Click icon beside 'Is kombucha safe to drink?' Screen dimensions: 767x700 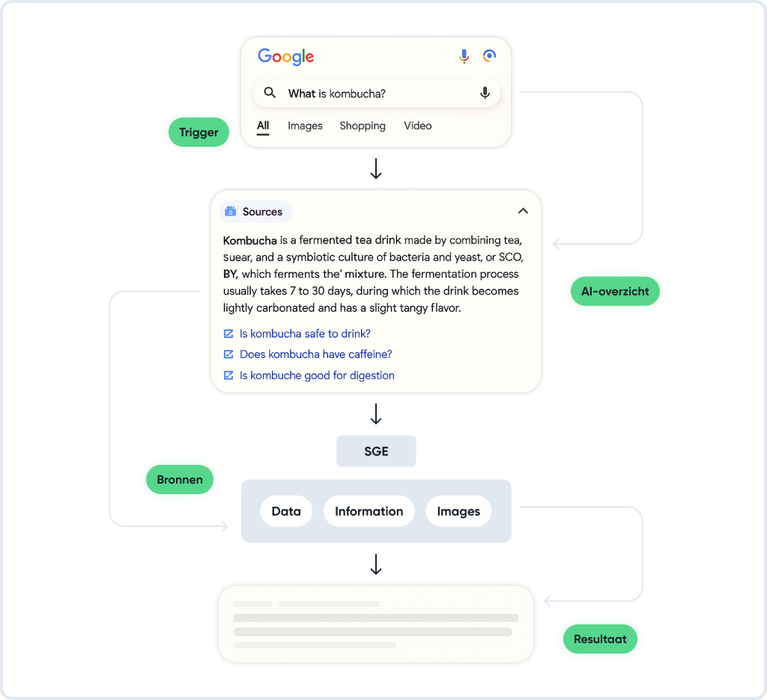[228, 333]
